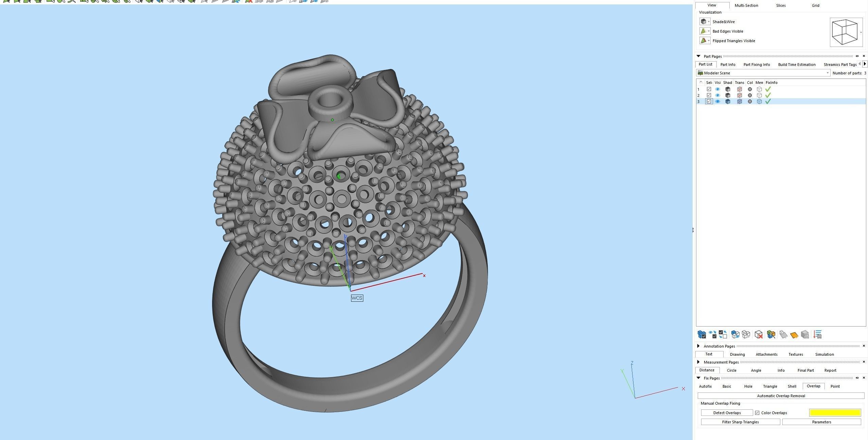868x440 pixels.
Task: Click the transparency icon for part 1
Action: (740, 89)
